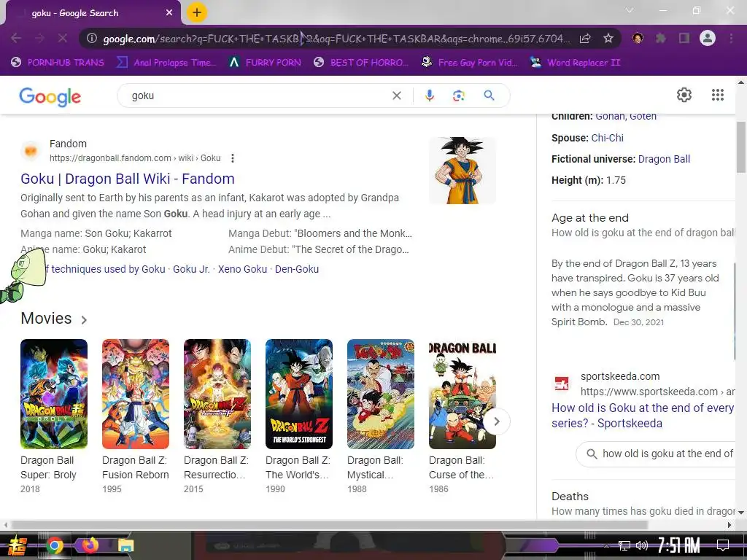The image size is (747, 560).
Task: Open the Gohan children link
Action: click(611, 116)
